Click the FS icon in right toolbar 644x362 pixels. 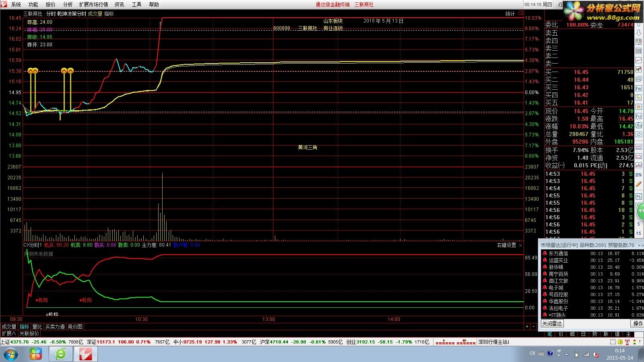(x=639, y=197)
